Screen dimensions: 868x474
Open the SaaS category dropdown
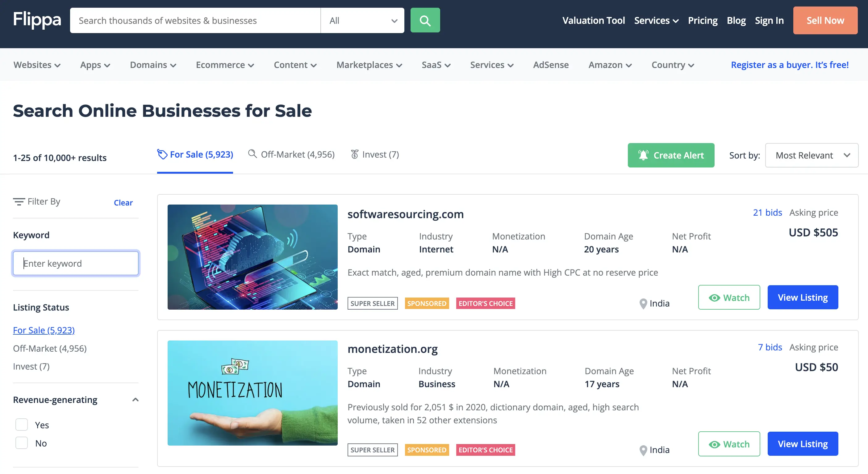(x=436, y=65)
